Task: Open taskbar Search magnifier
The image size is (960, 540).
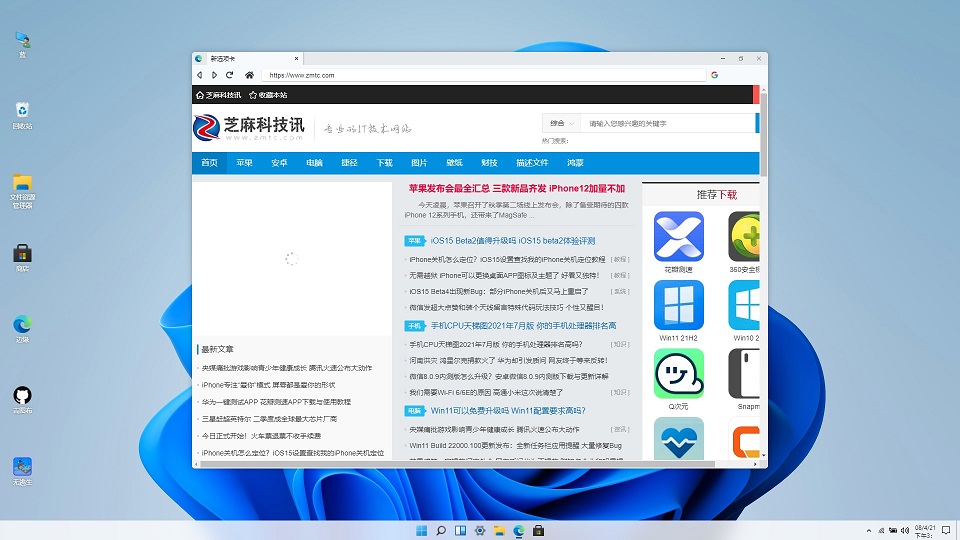Action: (x=441, y=530)
